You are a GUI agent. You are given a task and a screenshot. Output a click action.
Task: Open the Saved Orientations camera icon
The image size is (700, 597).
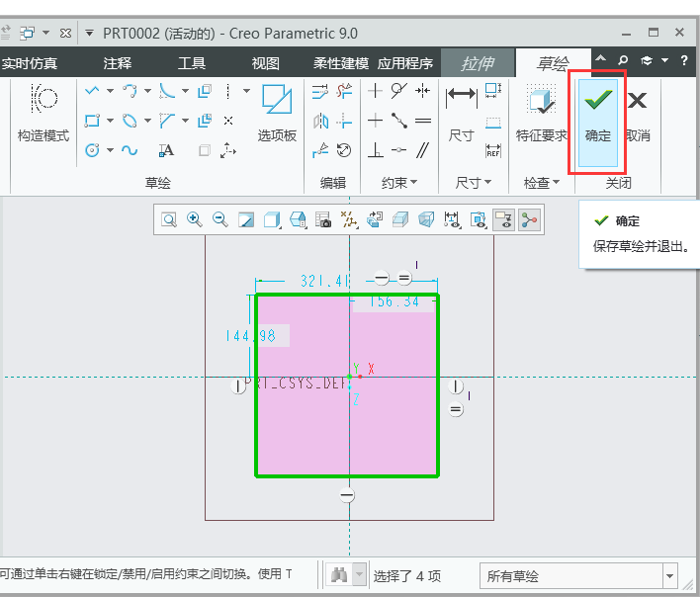pyautogui.click(x=323, y=219)
